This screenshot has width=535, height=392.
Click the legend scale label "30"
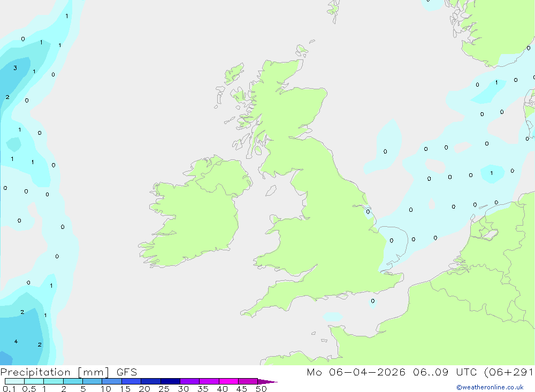click(x=184, y=389)
